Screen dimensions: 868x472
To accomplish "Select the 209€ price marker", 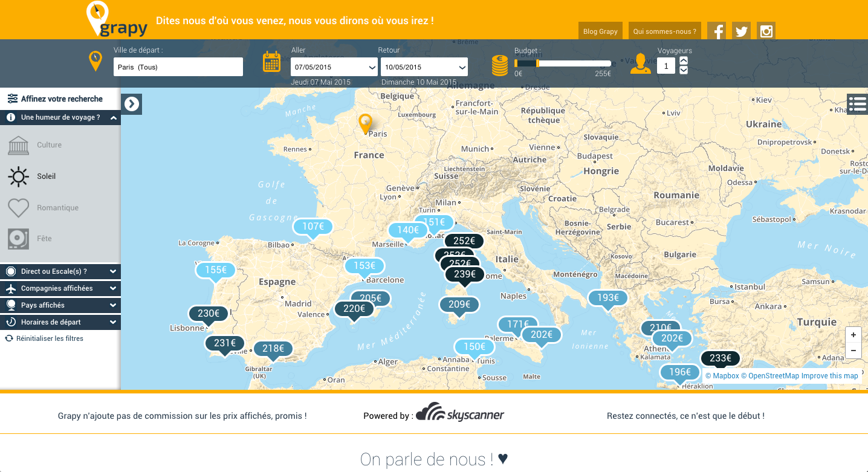I will pyautogui.click(x=459, y=306).
